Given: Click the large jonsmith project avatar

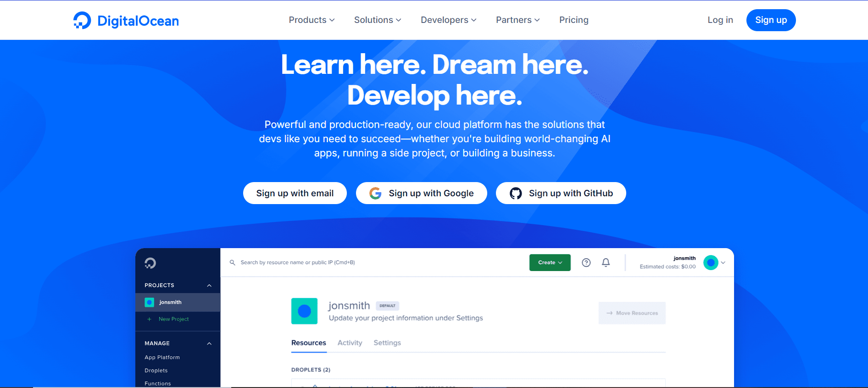Looking at the screenshot, I should pyautogui.click(x=304, y=311).
